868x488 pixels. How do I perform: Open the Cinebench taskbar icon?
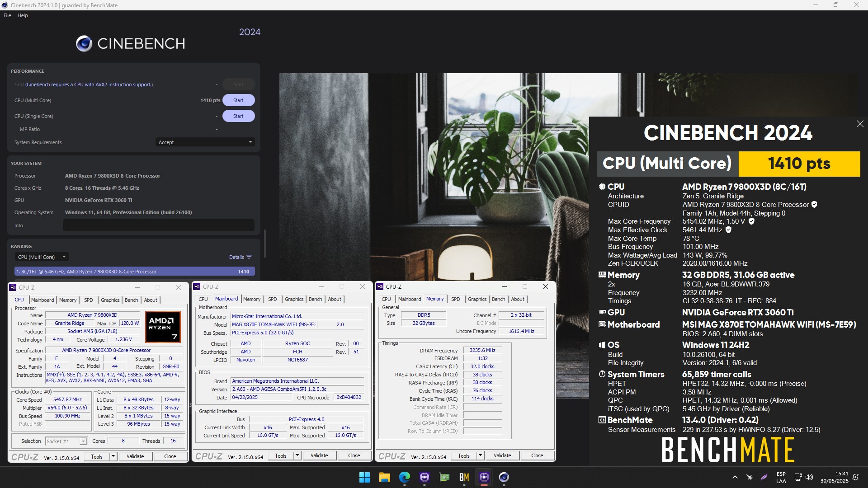pyautogui.click(x=504, y=477)
